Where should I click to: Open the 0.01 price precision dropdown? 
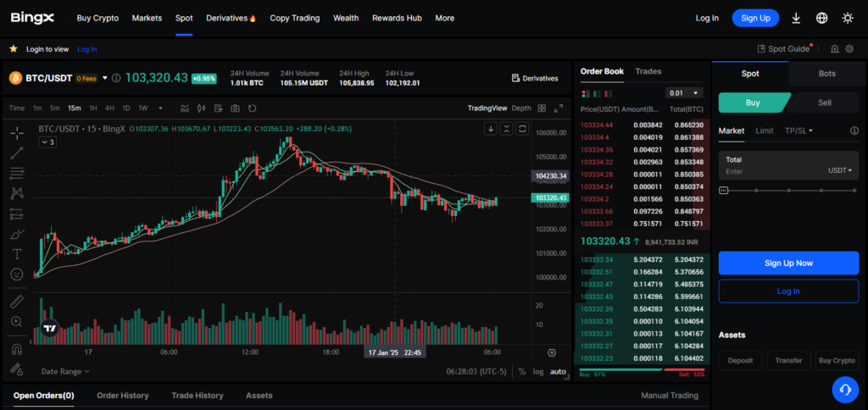(684, 93)
